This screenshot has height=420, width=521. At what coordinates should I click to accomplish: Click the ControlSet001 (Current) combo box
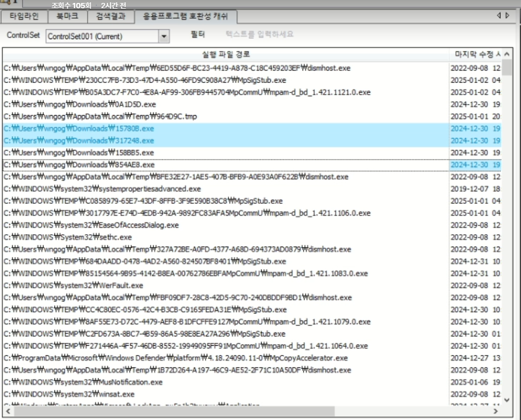102,36
